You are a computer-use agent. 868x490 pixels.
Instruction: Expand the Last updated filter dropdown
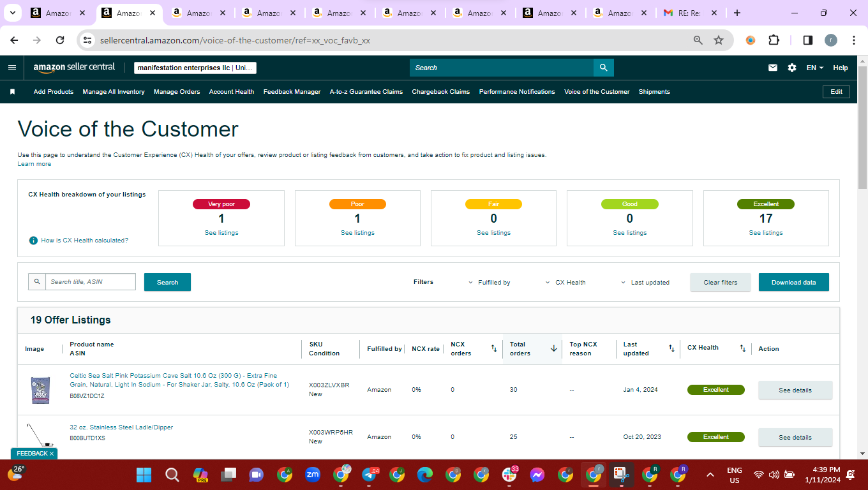coord(645,282)
